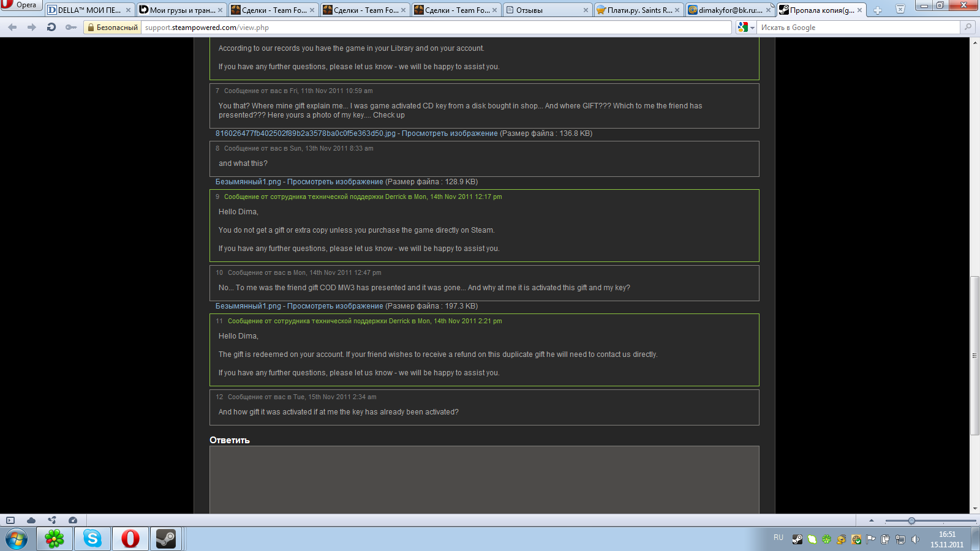Click message 9 header from Derrick
The height and width of the screenshot is (551, 980).
click(363, 197)
